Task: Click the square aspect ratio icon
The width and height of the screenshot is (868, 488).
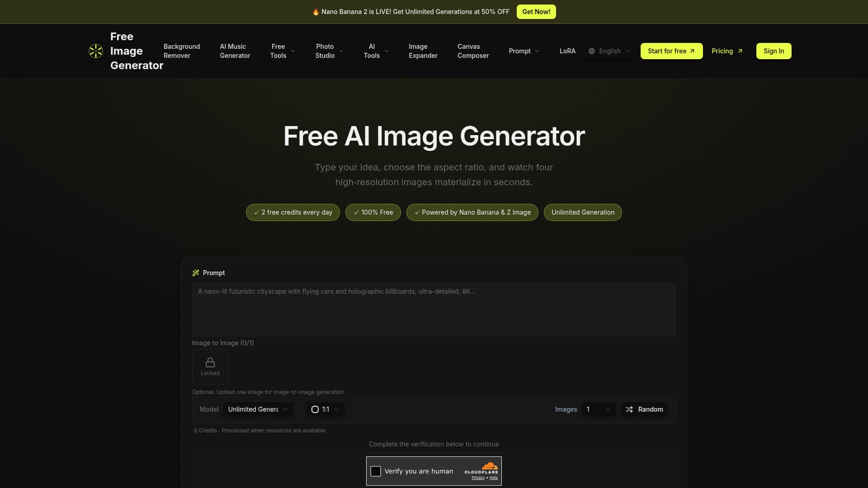Action: click(315, 409)
